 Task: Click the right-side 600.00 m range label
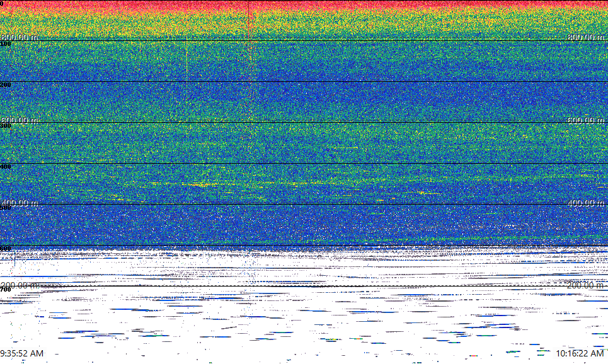(x=586, y=120)
